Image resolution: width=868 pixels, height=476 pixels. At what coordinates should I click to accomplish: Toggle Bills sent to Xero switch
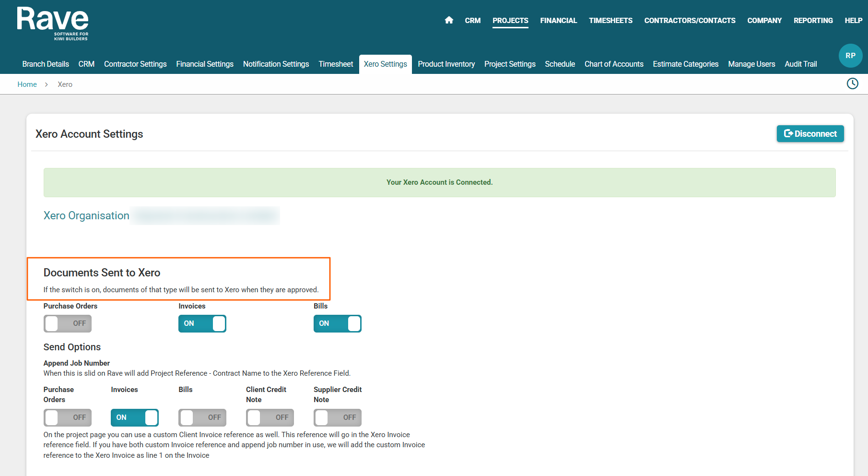338,323
